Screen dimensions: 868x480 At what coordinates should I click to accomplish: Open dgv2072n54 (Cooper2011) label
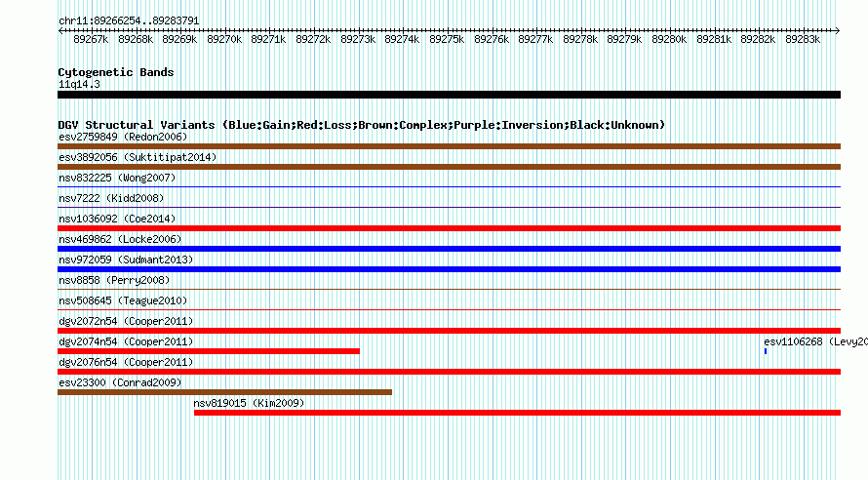[x=126, y=321]
